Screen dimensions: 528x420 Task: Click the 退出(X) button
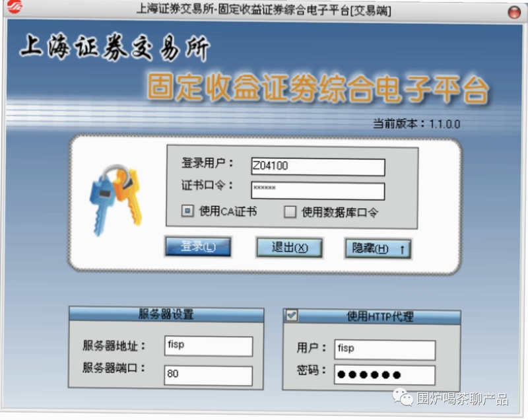pos(289,248)
